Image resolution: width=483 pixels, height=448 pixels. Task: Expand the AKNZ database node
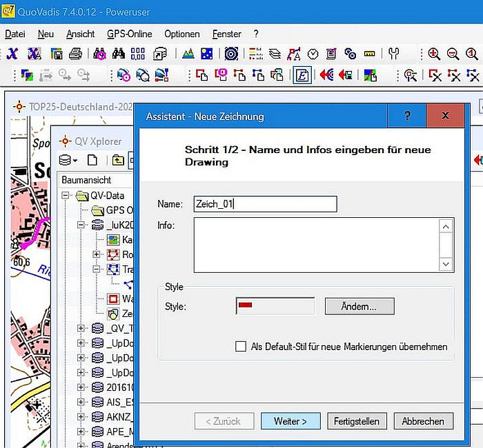click(x=81, y=417)
